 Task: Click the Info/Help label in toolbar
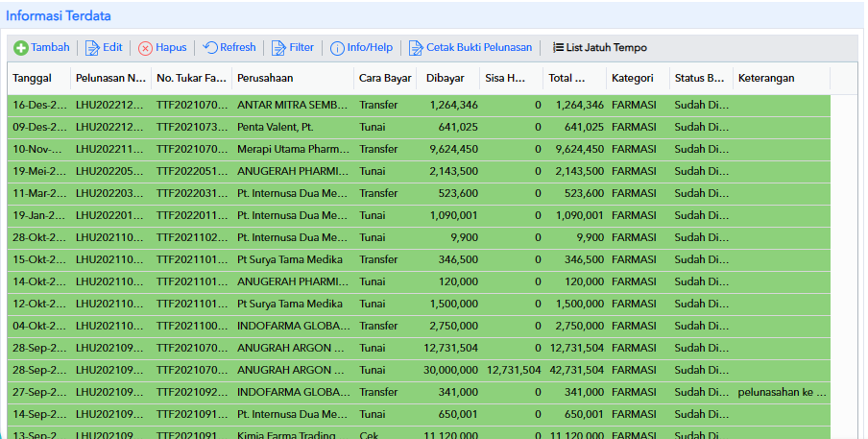coord(370,48)
